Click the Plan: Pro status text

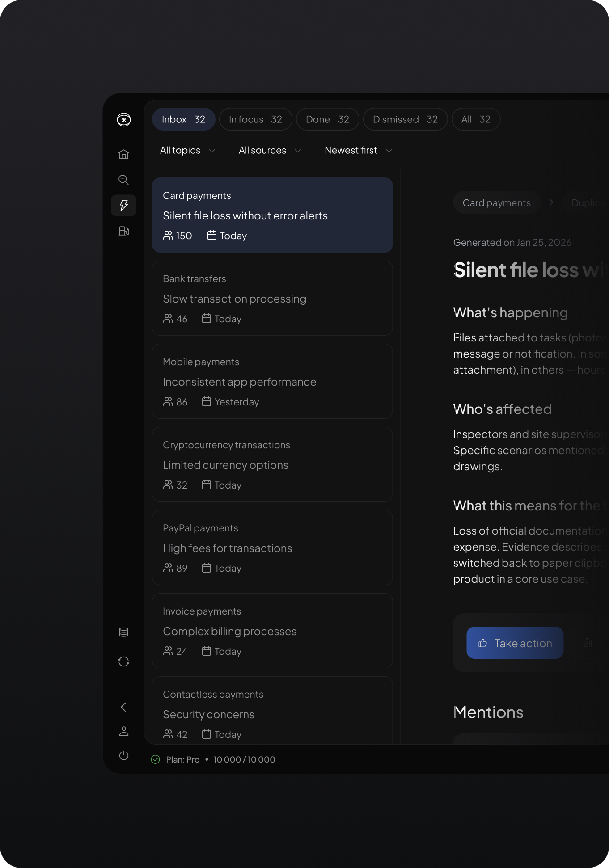(182, 759)
